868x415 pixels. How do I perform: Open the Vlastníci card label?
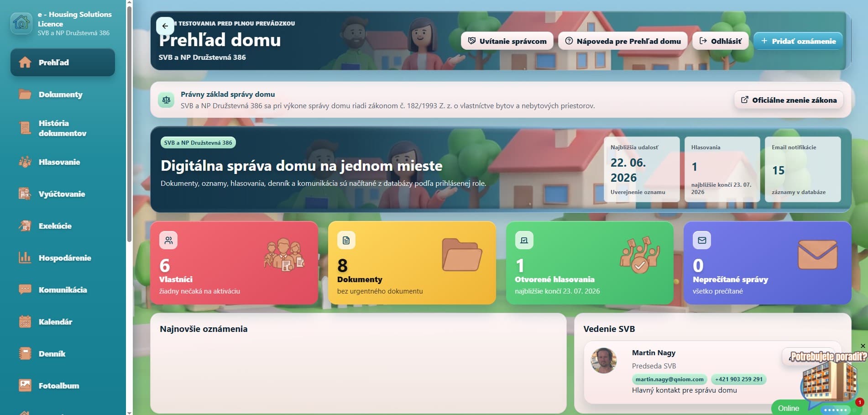point(176,279)
